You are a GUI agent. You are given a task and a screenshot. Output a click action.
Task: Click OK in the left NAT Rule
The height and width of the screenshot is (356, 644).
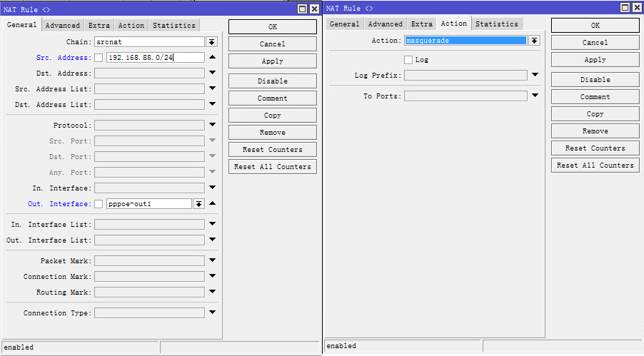pos(272,26)
